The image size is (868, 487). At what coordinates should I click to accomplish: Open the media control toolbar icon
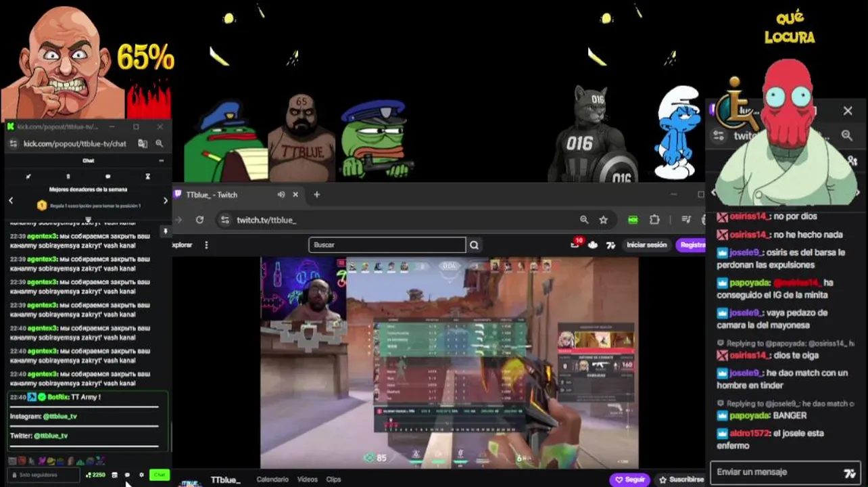coord(686,220)
